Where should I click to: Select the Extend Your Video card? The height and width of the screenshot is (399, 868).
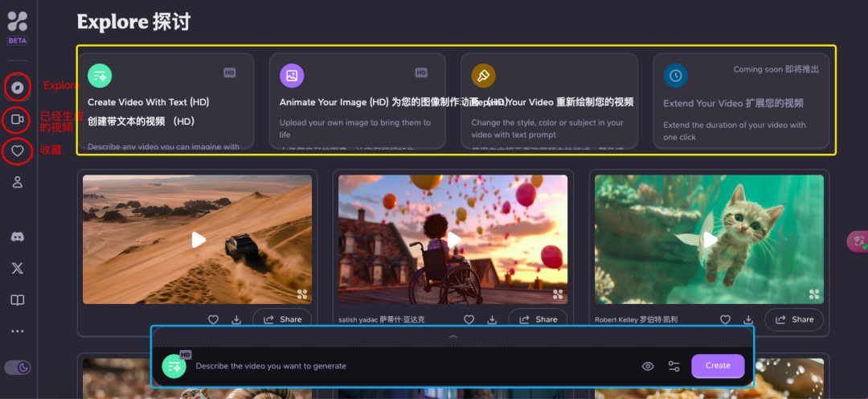(741, 101)
